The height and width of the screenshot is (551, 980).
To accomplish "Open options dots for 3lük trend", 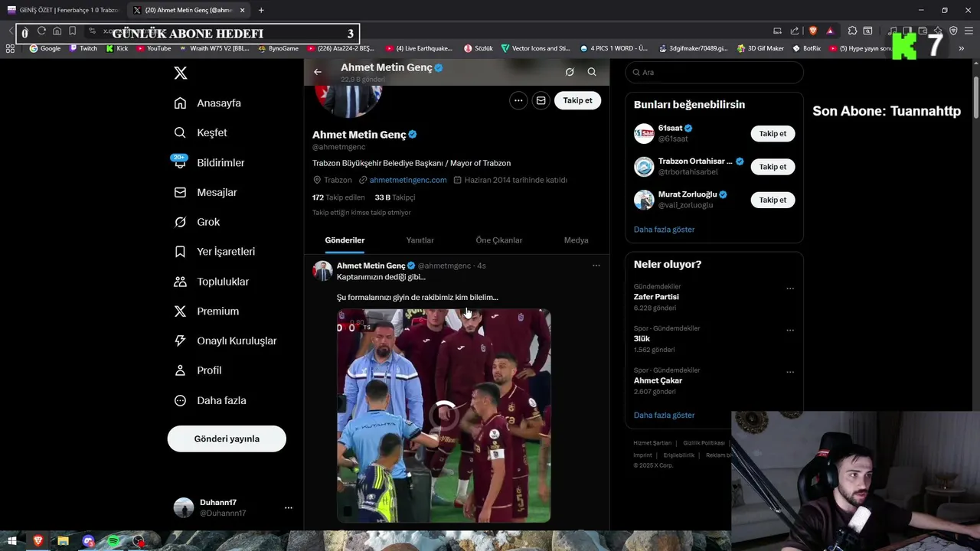I will (x=790, y=331).
